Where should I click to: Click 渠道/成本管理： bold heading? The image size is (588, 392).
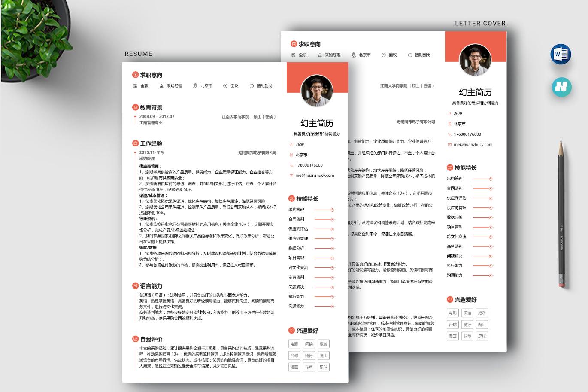(152, 195)
